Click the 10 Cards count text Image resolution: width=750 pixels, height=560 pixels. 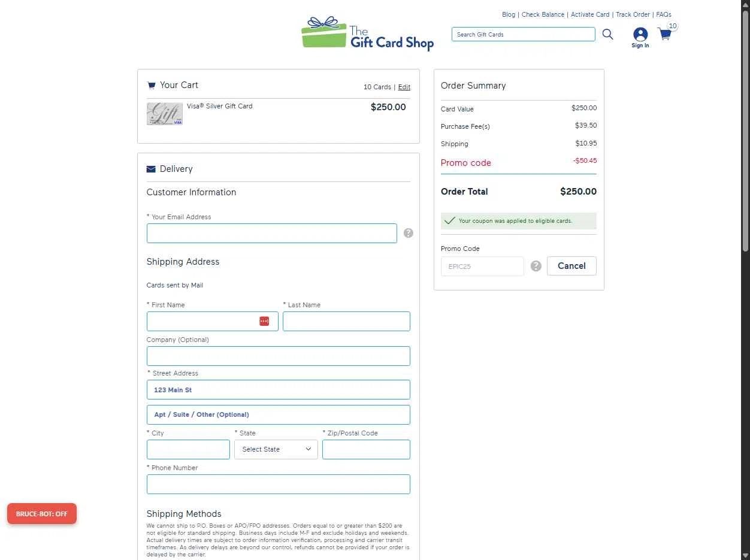tap(377, 87)
